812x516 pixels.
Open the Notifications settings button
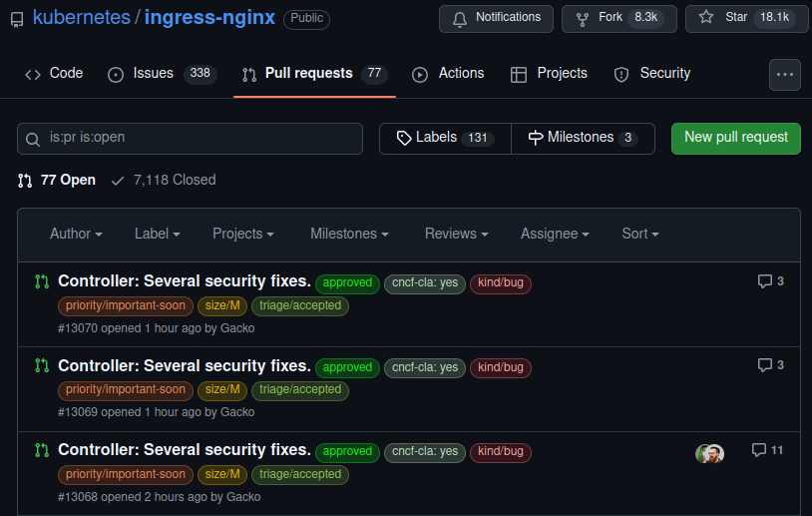coord(496,18)
